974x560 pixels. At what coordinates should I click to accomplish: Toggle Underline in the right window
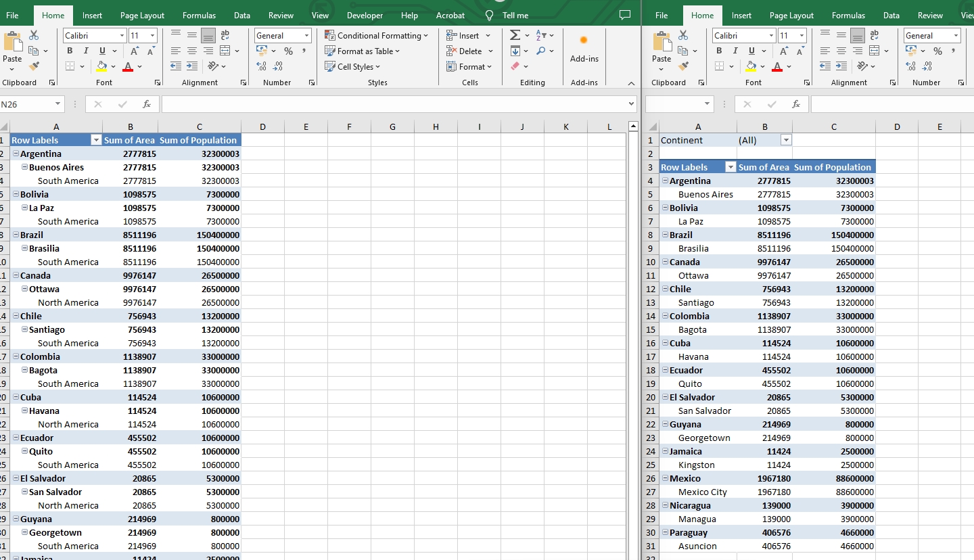(x=751, y=51)
